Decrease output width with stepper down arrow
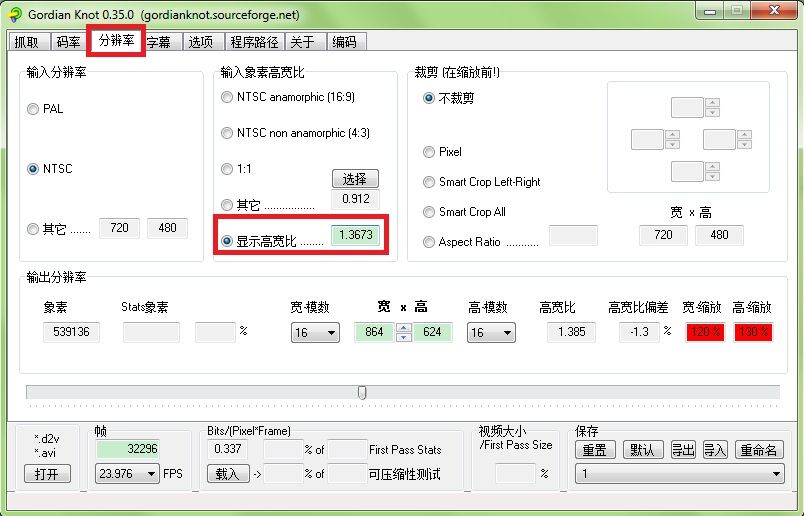Viewport: 804px width, 516px height. pyautogui.click(x=404, y=337)
